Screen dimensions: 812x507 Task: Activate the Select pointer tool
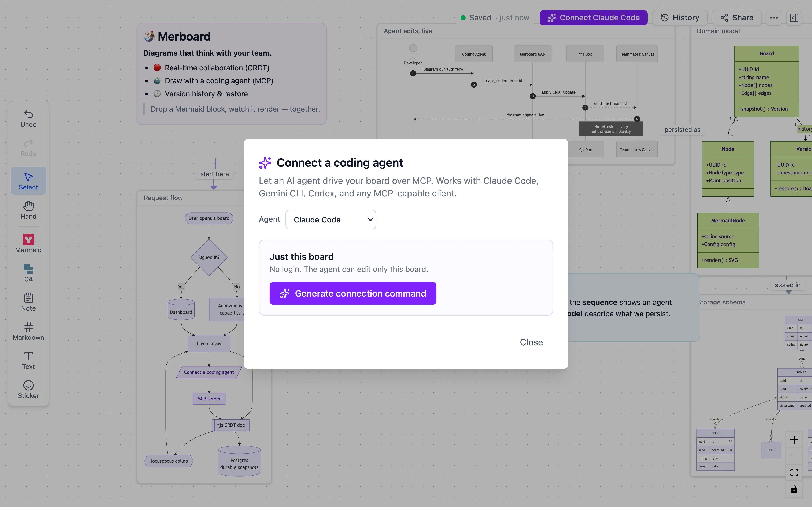[x=29, y=181]
